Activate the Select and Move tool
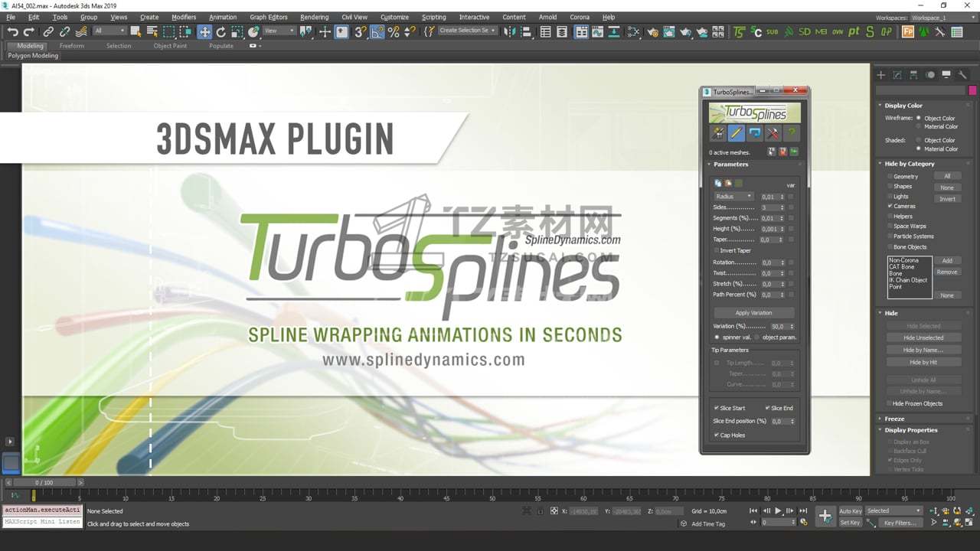 (204, 31)
